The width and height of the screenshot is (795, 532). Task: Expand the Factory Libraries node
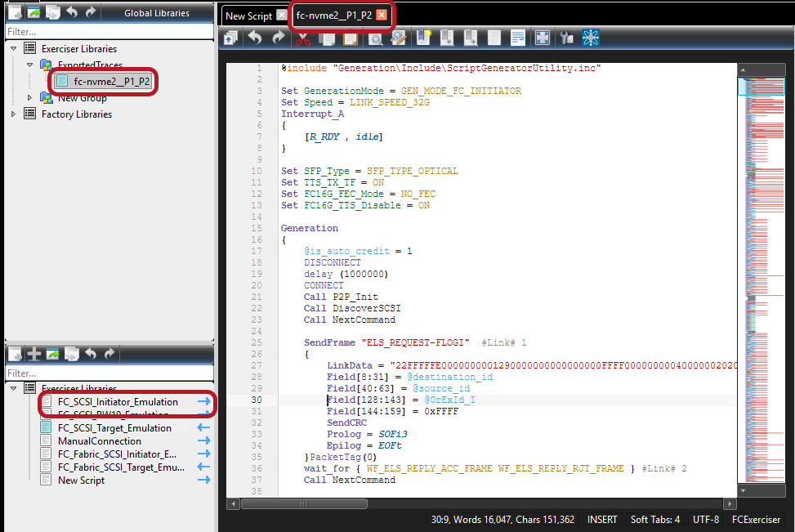pos(14,114)
